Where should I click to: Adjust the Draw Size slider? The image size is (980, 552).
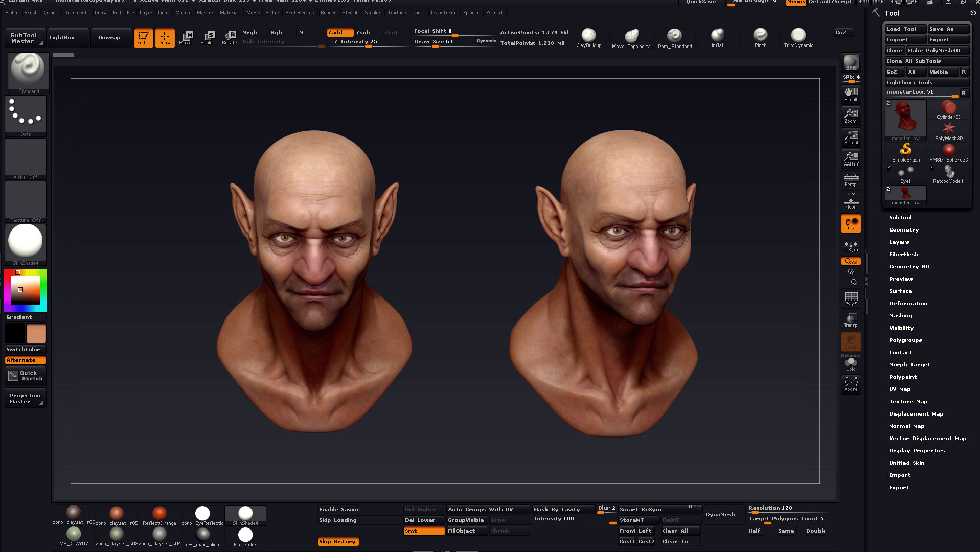(x=454, y=42)
